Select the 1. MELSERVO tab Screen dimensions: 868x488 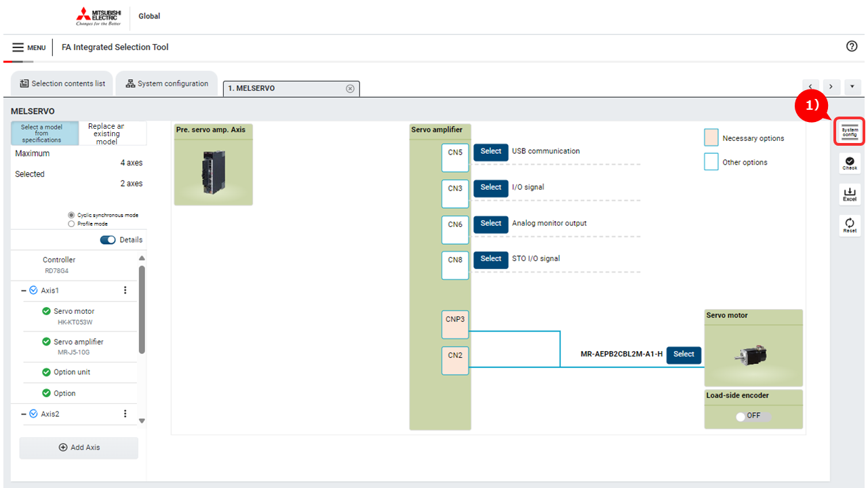click(x=291, y=89)
